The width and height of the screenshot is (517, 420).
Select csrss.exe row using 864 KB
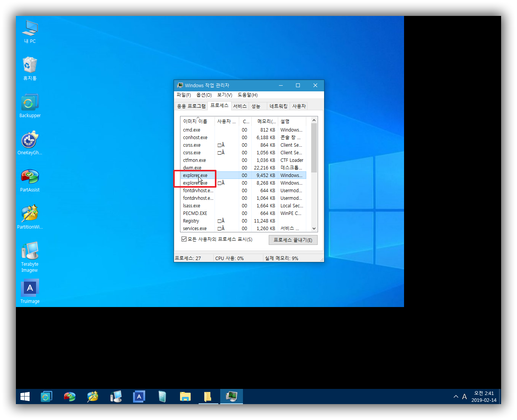point(243,145)
